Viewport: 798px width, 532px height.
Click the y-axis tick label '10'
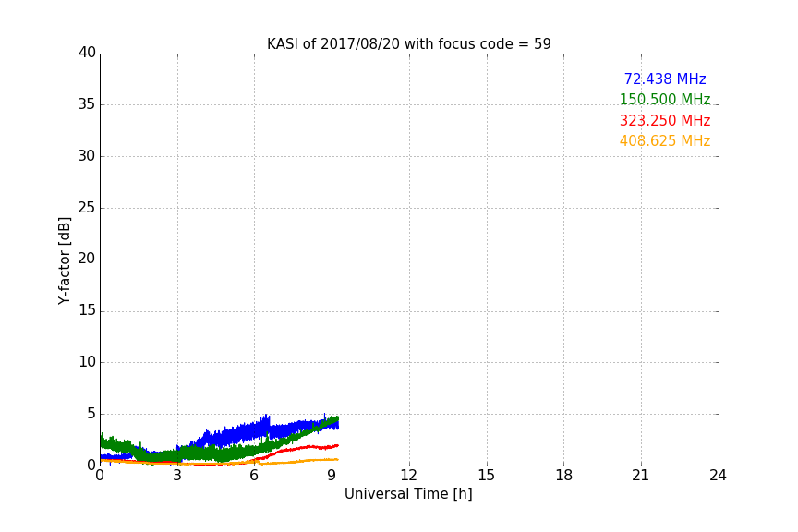click(87, 362)
